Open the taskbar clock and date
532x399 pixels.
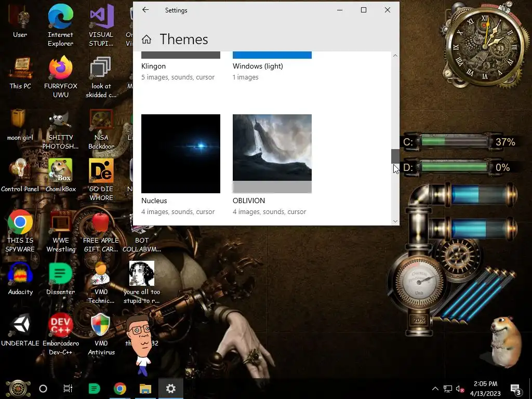pyautogui.click(x=485, y=389)
